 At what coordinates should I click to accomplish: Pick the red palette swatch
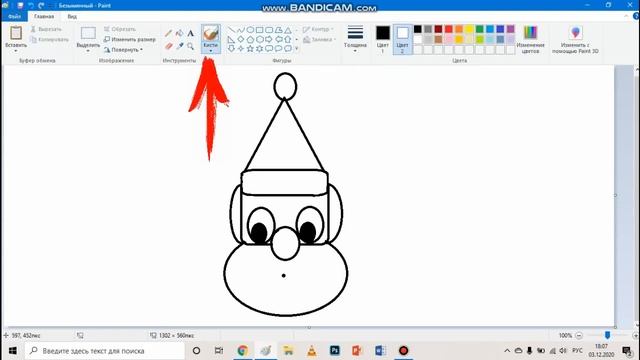click(449, 29)
